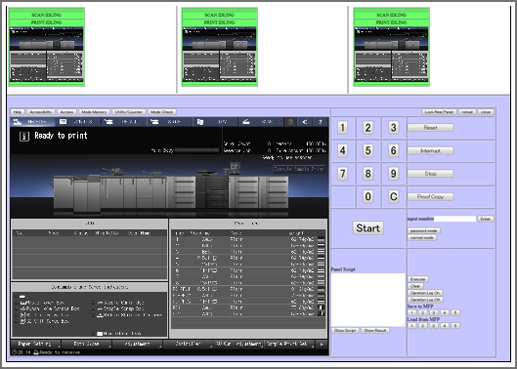Open the Utility/Counter menu button
Screen dimensions: 517x369
pyautogui.click(x=129, y=112)
